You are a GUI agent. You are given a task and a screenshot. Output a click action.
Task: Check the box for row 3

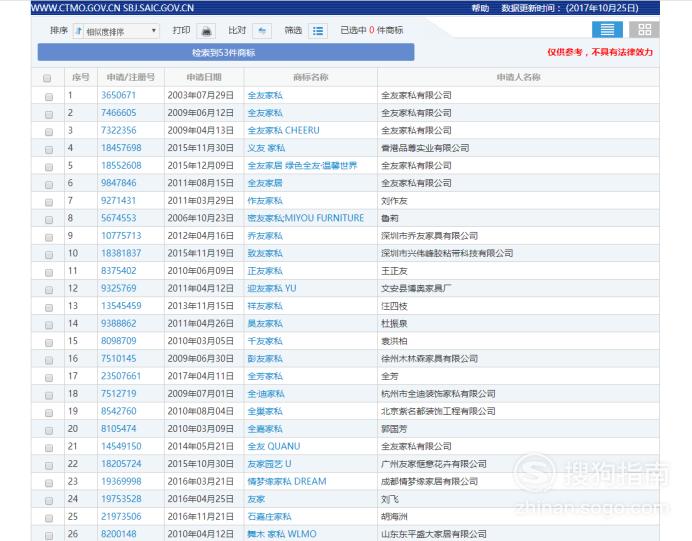49,131
